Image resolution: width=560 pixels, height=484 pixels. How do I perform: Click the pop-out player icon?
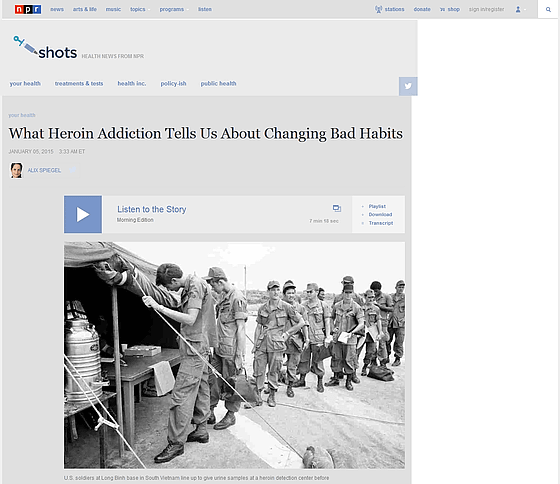pyautogui.click(x=337, y=208)
